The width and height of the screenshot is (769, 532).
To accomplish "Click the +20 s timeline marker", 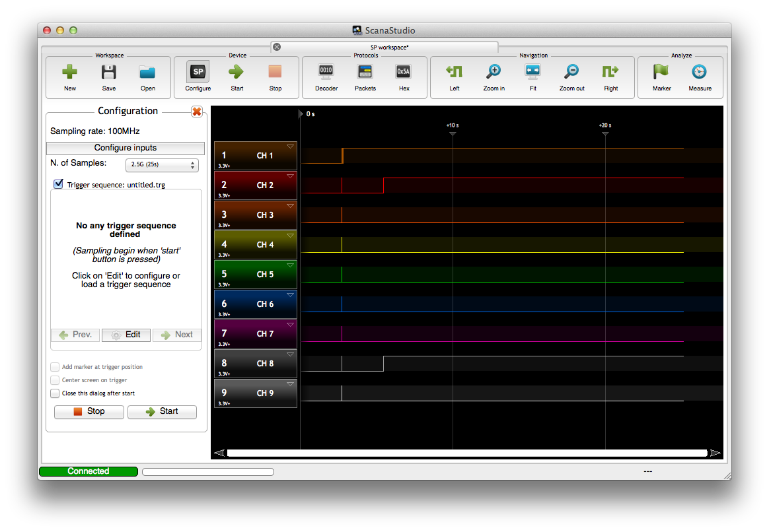I will pyautogui.click(x=605, y=128).
